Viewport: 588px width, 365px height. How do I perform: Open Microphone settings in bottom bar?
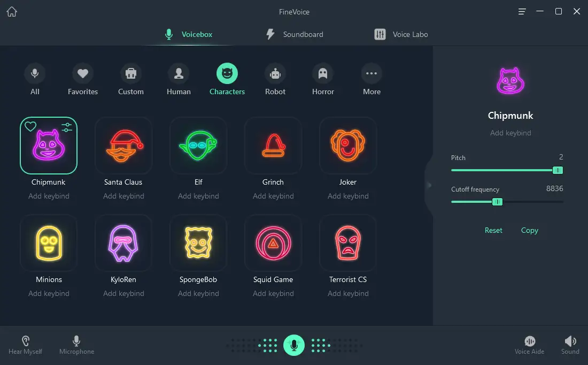[76, 345]
